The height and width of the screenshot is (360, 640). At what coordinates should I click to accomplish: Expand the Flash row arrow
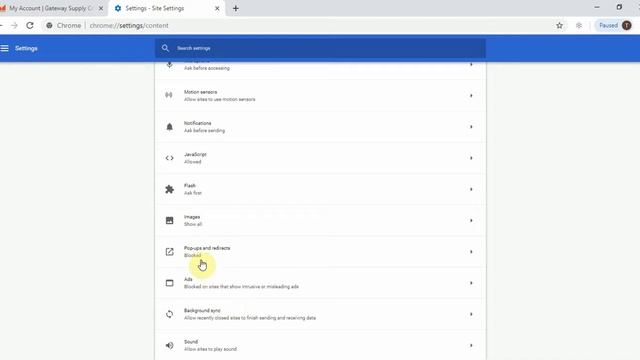click(x=471, y=189)
